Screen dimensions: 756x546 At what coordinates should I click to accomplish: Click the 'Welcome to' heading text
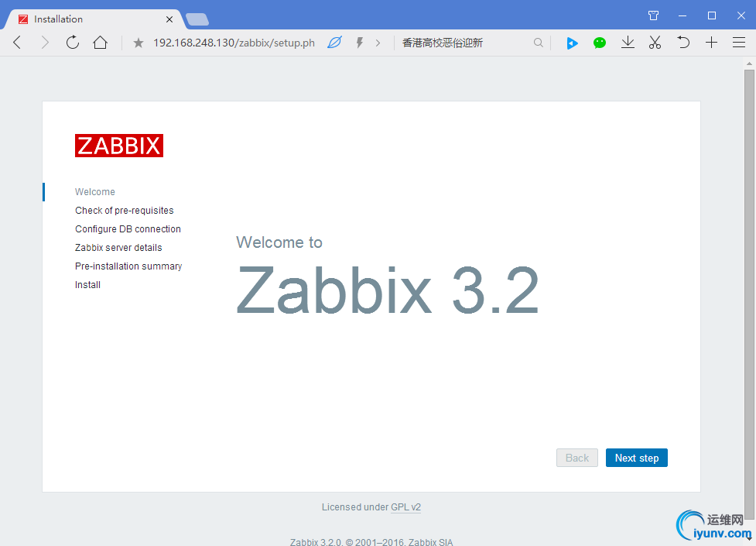[279, 242]
